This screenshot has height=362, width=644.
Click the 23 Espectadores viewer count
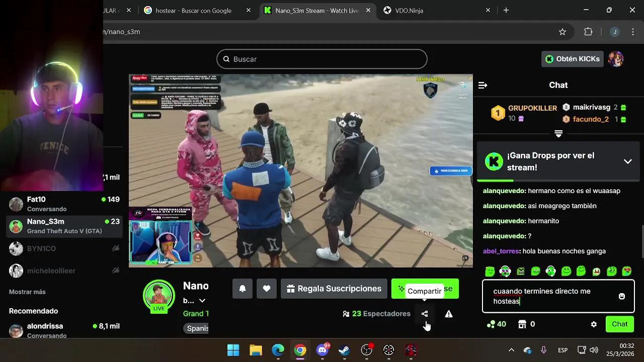[376, 314]
